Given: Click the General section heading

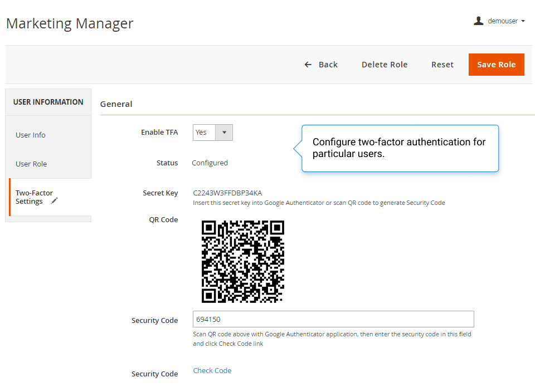Looking at the screenshot, I should (x=116, y=104).
